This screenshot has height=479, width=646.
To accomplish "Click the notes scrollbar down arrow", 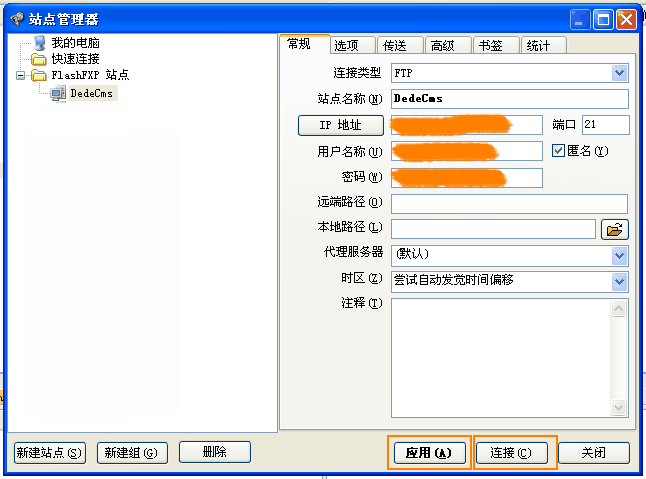I will click(618, 407).
